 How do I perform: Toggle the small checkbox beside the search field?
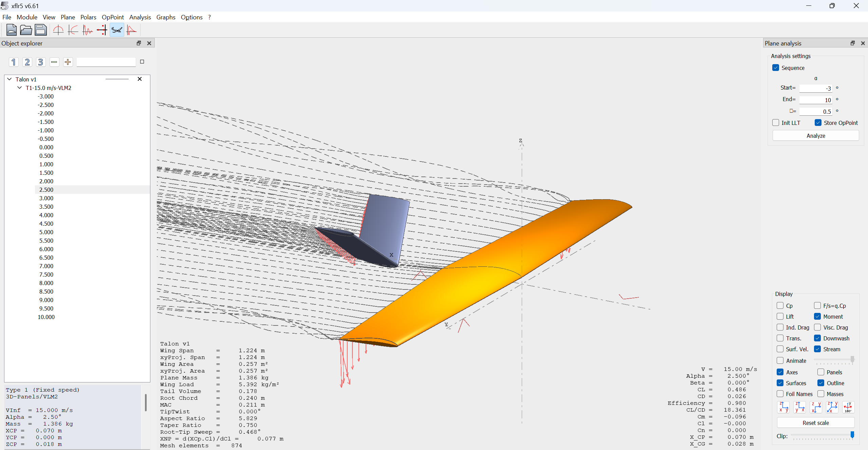click(x=142, y=62)
